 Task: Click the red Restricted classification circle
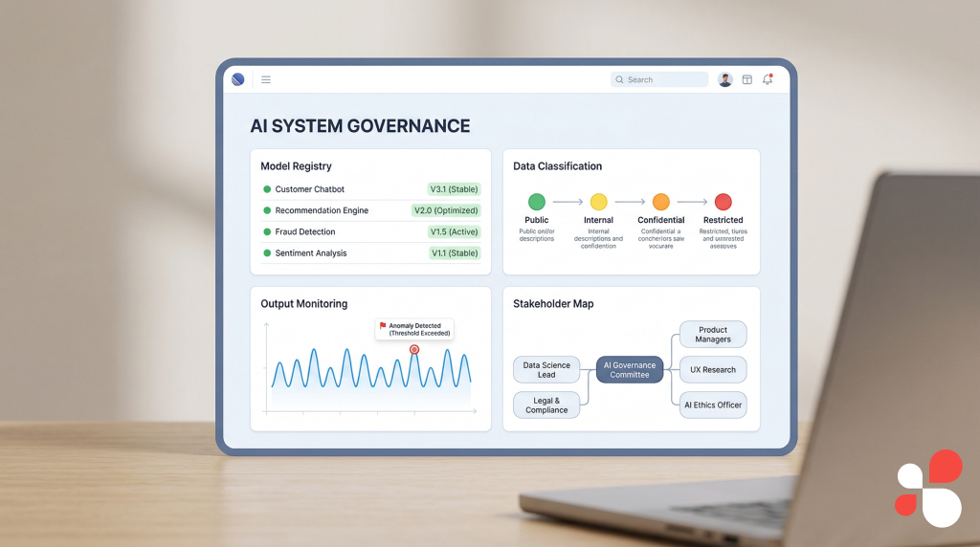click(x=724, y=202)
